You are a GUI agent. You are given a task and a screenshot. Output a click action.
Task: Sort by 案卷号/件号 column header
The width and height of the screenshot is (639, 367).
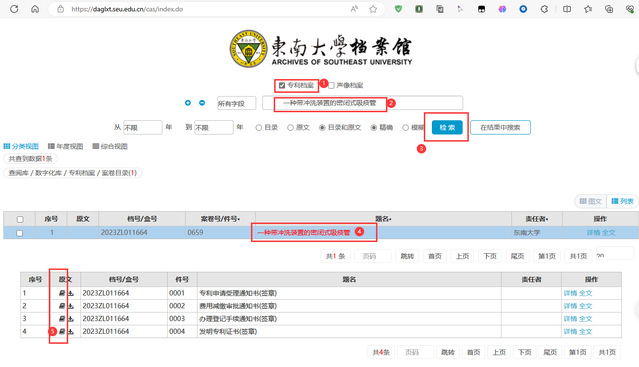coord(220,219)
